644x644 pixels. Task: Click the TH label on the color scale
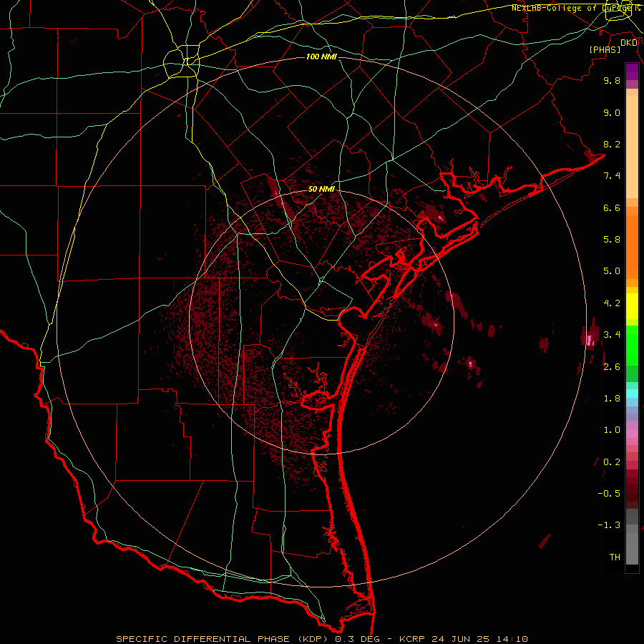click(x=615, y=557)
